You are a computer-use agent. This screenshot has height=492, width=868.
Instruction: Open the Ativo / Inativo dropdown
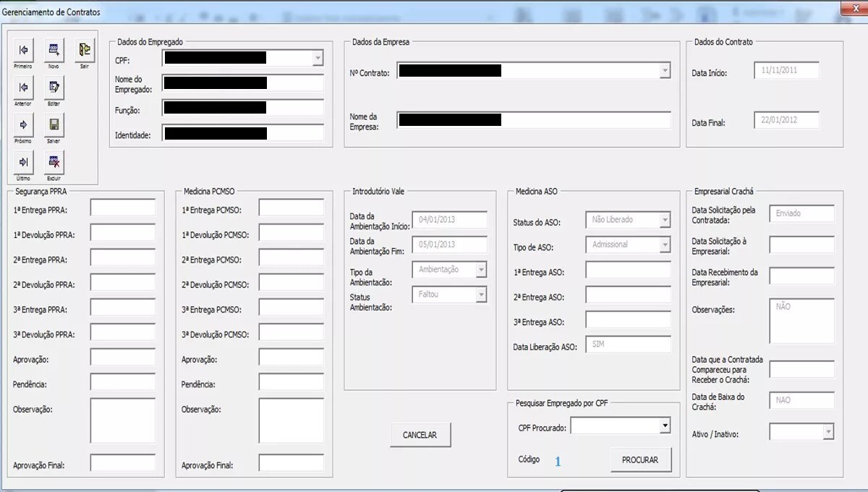828,432
